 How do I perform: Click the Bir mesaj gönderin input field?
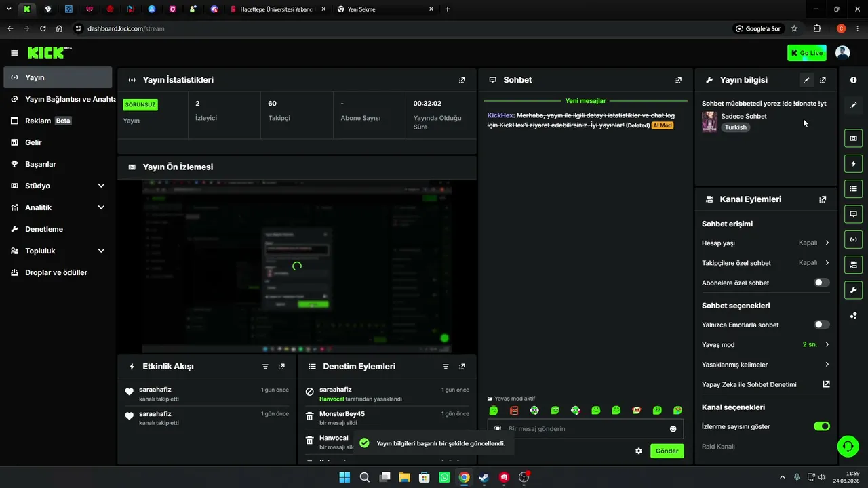tap(586, 429)
